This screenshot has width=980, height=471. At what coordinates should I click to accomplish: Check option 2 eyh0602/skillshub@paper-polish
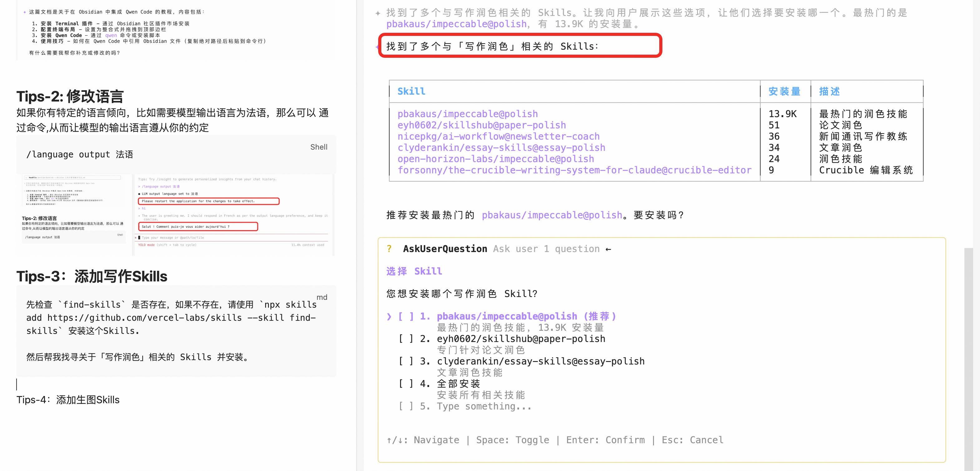(406, 339)
